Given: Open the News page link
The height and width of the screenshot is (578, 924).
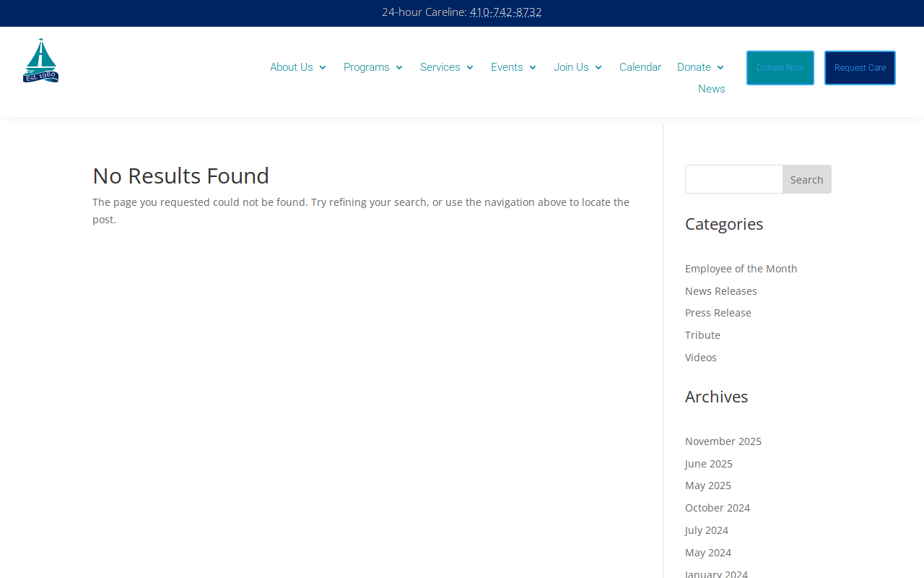Looking at the screenshot, I should (712, 89).
